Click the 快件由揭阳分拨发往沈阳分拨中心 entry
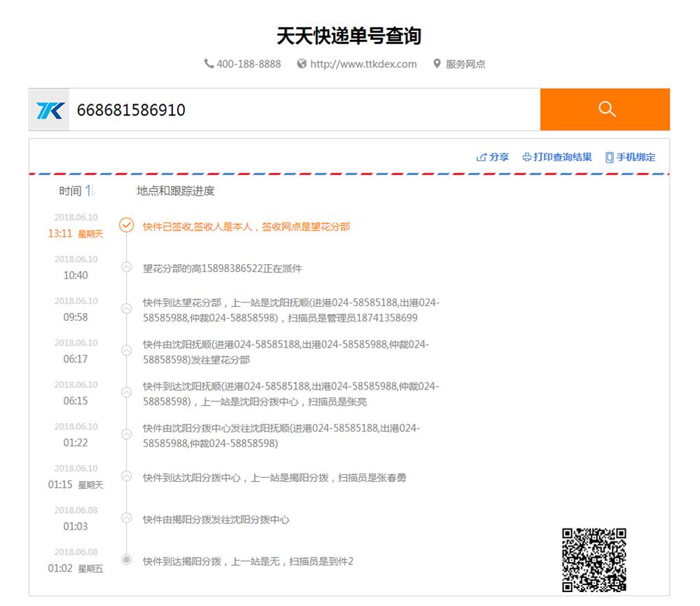This screenshot has height=606, width=700. 216,520
